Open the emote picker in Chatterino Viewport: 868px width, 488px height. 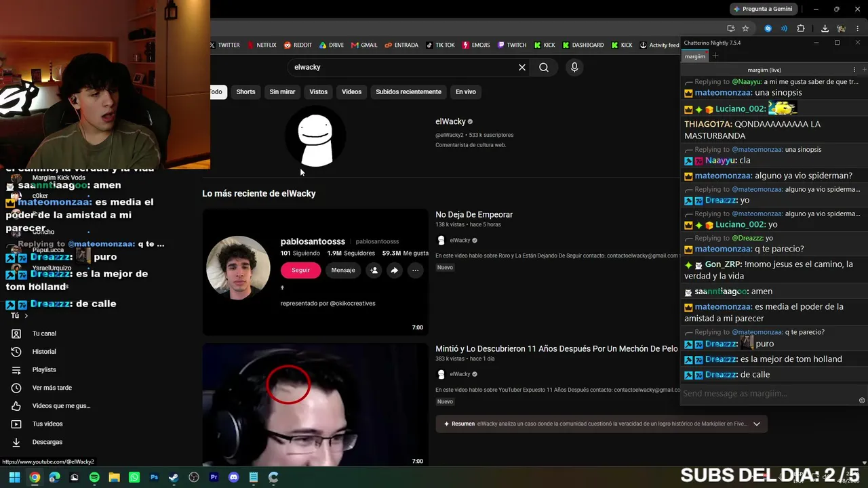coord(862,400)
